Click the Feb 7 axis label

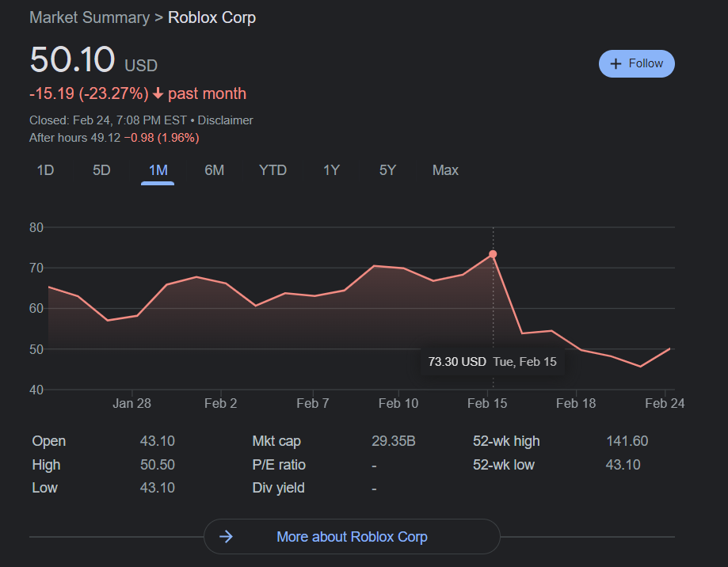pos(313,403)
